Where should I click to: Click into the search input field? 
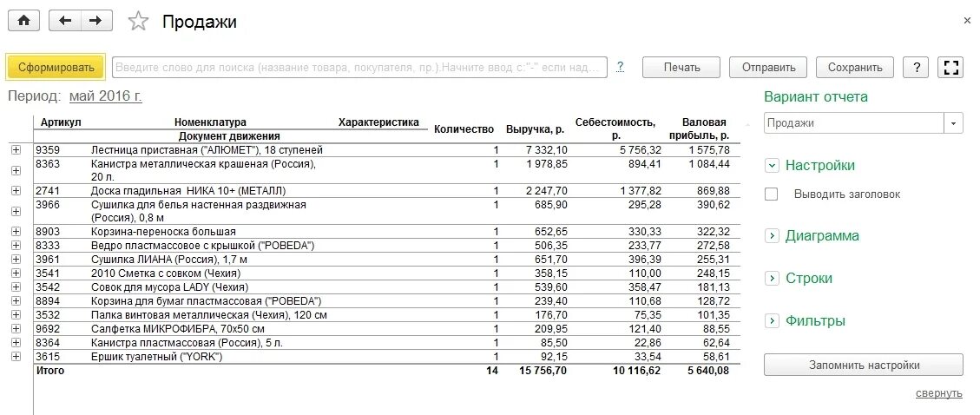click(x=359, y=68)
